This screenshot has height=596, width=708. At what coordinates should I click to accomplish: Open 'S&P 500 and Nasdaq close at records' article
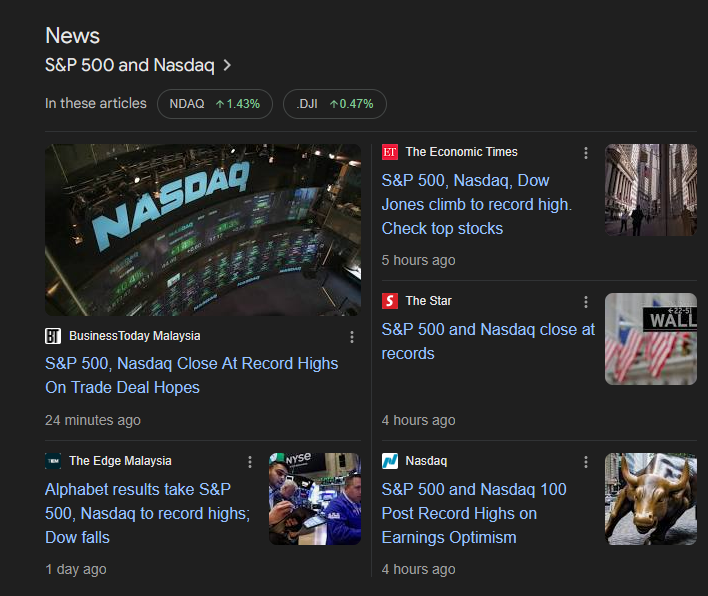(488, 341)
